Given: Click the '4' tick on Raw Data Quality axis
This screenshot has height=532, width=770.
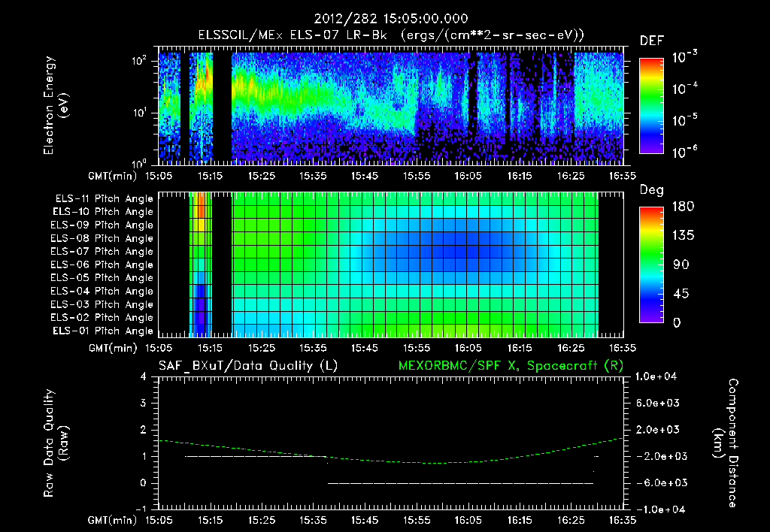Looking at the screenshot, I should click(144, 377).
